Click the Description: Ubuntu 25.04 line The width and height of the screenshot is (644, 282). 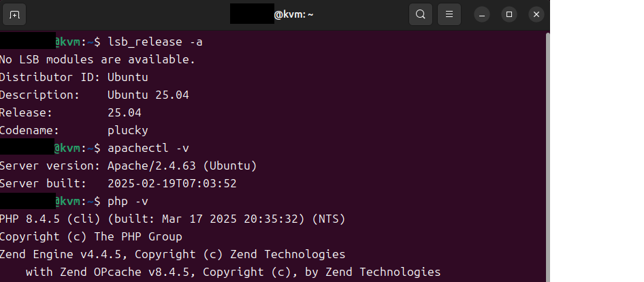pyautogui.click(x=95, y=95)
